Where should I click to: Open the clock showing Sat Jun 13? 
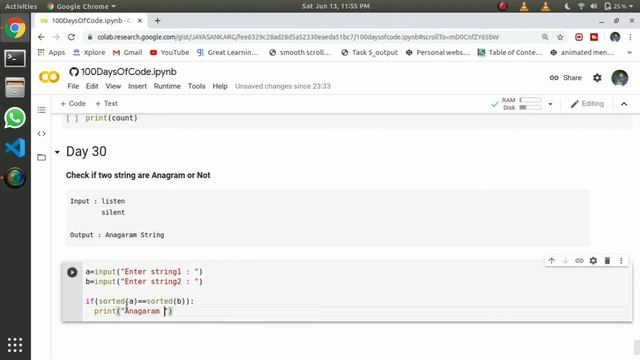point(336,6)
